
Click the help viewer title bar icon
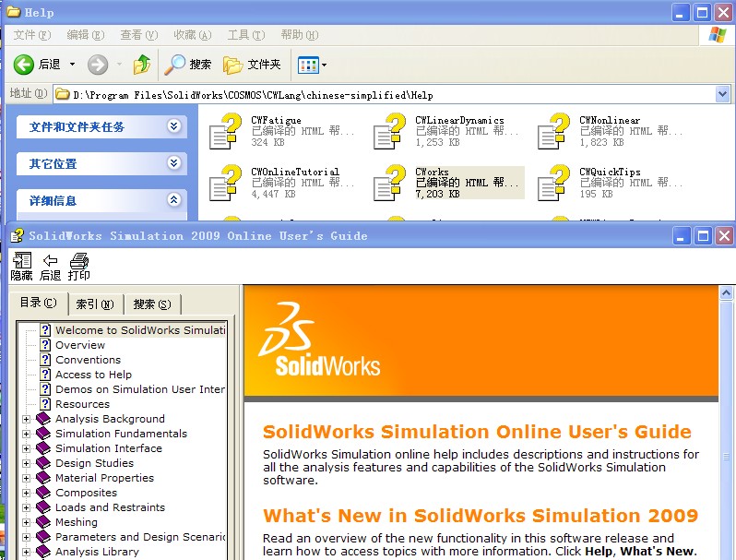coord(17,235)
